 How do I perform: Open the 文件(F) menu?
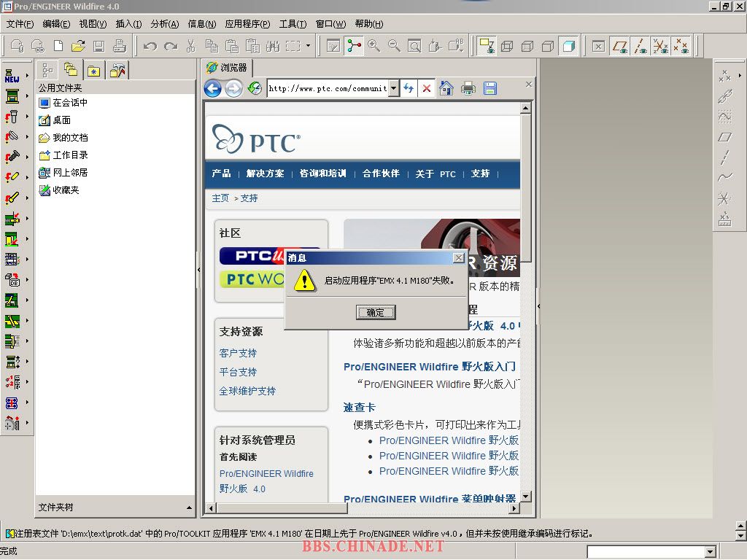click(20, 24)
